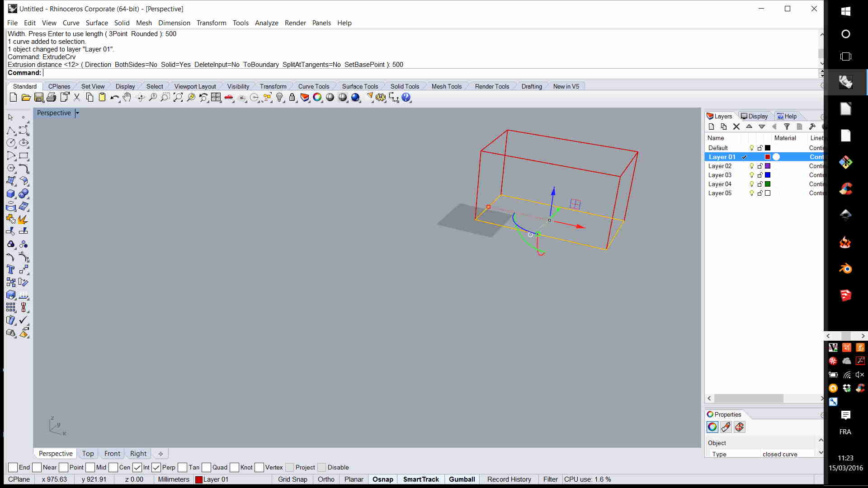Enable the End osnap checkbox
Screen dimensions: 868x488
[13, 467]
